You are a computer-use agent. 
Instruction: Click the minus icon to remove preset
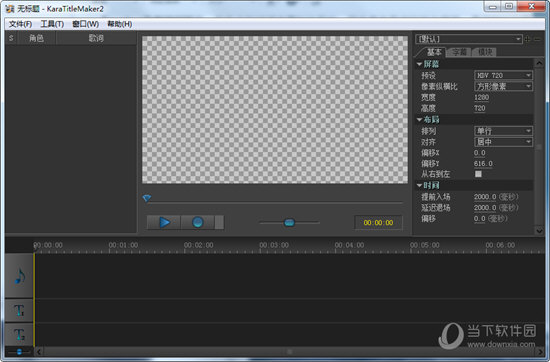[x=537, y=39]
